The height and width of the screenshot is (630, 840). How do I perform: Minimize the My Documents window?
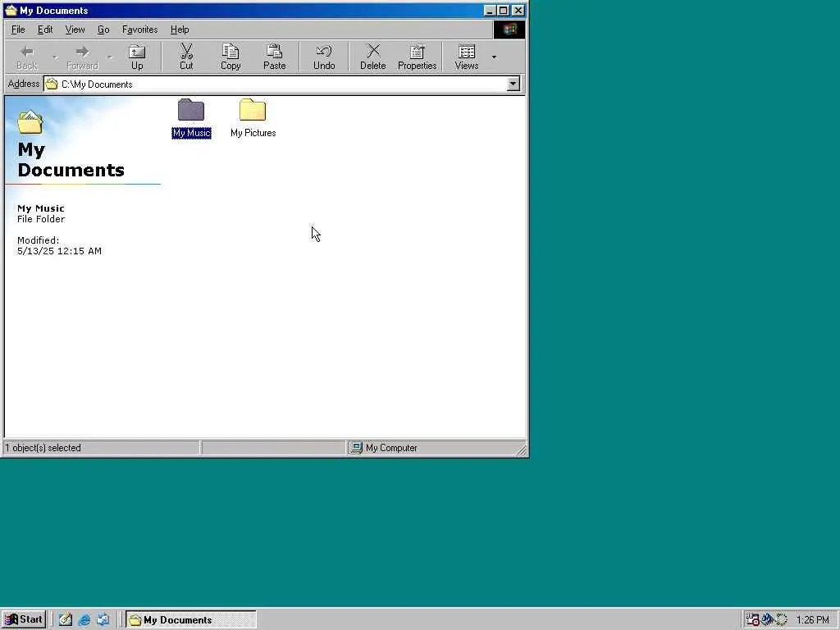[490, 11]
